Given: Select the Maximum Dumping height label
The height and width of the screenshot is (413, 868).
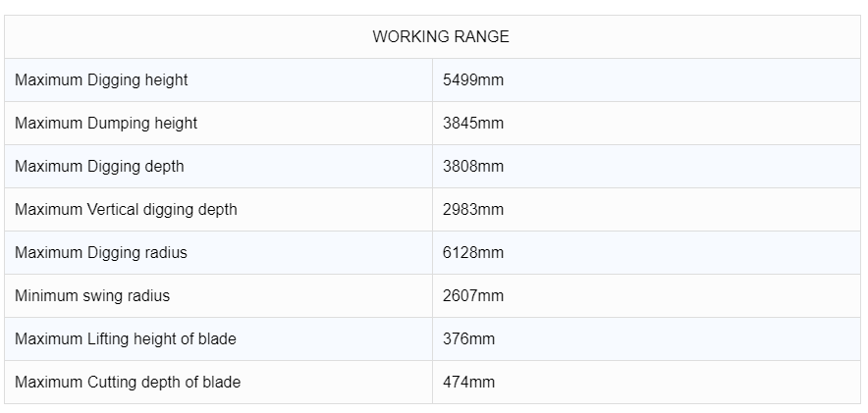Looking at the screenshot, I should (x=106, y=124).
